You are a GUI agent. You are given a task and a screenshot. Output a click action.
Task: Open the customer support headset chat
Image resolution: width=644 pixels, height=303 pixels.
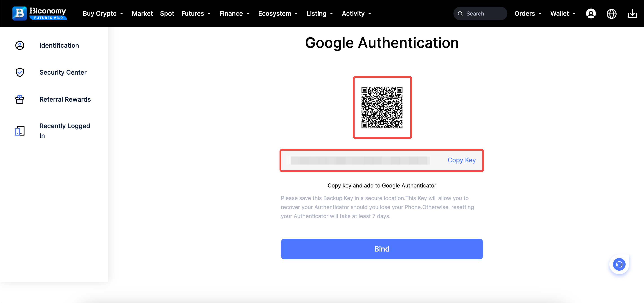tap(619, 264)
